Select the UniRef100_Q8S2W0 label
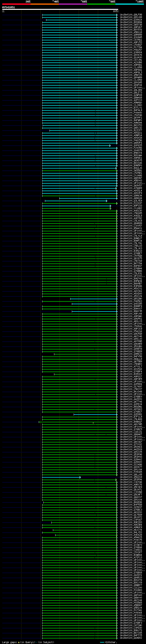Viewport: 146px width, 644px height. (131, 299)
